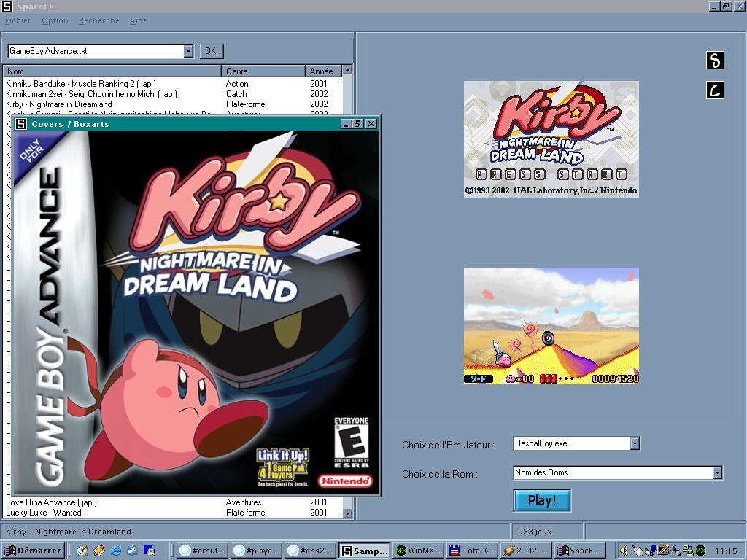Open the Fichier menu
The height and width of the screenshot is (560, 747).
pyautogui.click(x=18, y=20)
